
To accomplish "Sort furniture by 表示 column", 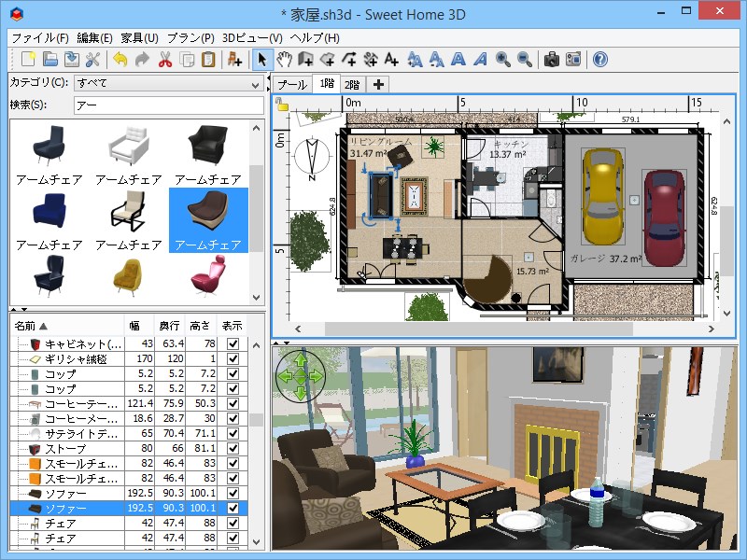I will pyautogui.click(x=232, y=326).
